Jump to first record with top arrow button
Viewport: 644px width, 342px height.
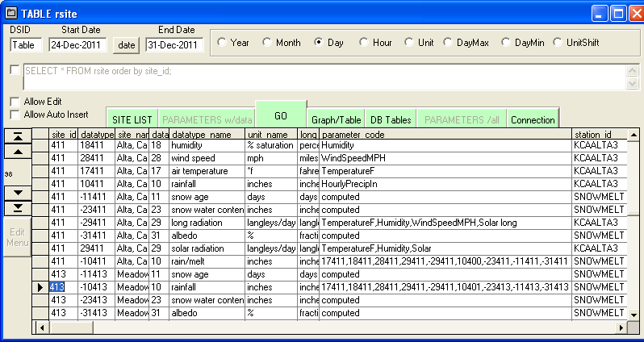click(17, 136)
